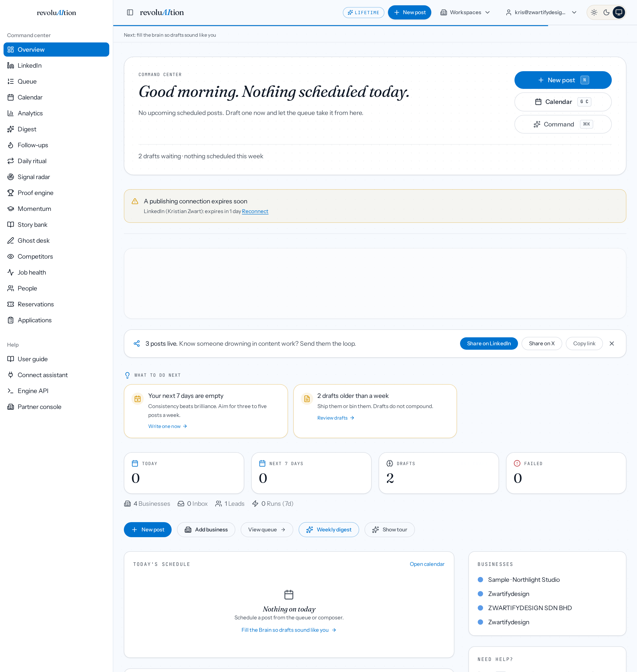Click the Proof engine trophy icon
Screen dimensions: 637x672
11,193
